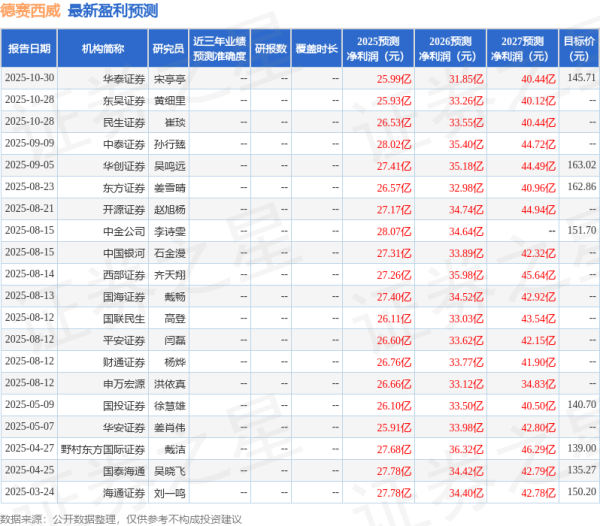This screenshot has width=600, height=526.
Task: Click researcher name 石金漫
Action: pyautogui.click(x=170, y=254)
